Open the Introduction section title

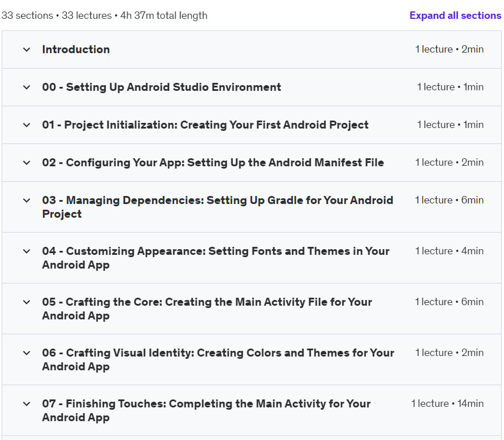coord(76,50)
